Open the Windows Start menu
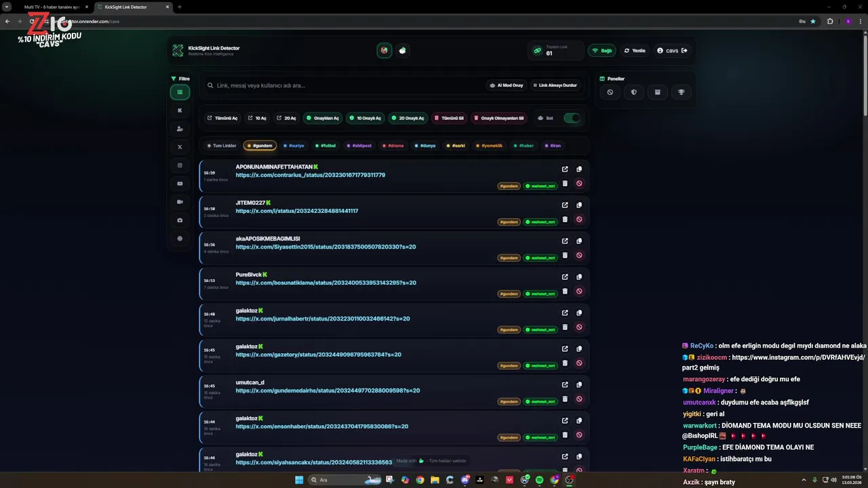The height and width of the screenshot is (488, 868). (x=299, y=480)
